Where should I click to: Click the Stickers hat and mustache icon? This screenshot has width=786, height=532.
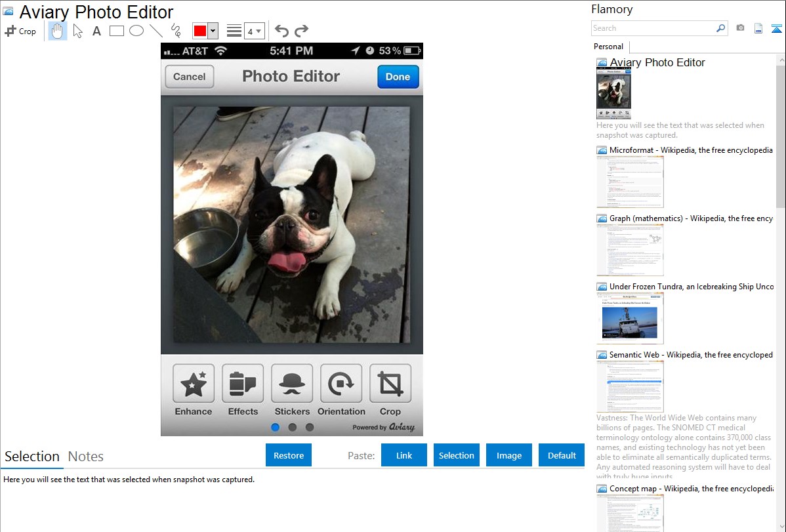(x=292, y=384)
